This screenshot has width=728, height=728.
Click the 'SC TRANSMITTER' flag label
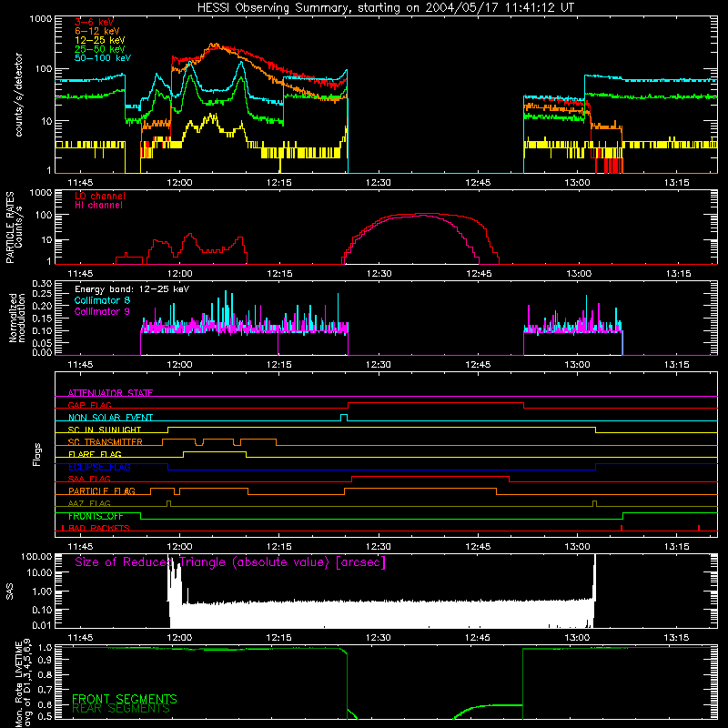pos(106,442)
